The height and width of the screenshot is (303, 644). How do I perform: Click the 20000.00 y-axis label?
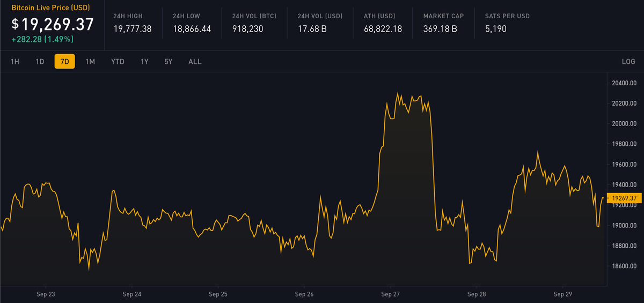point(624,124)
